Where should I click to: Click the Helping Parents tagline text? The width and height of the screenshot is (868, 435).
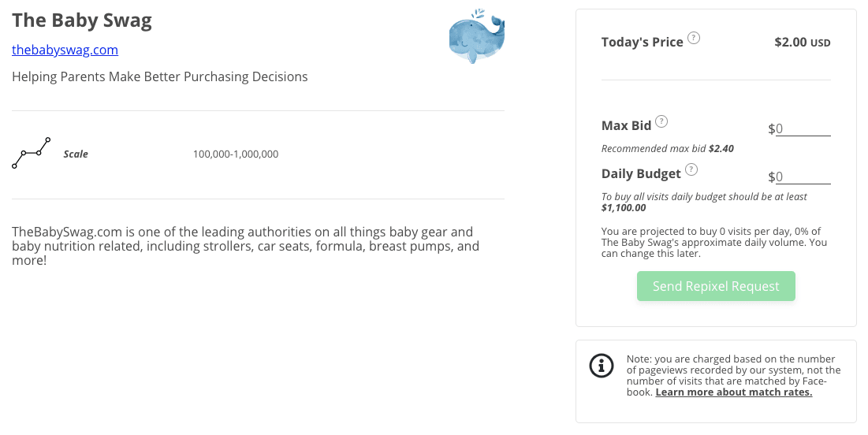pos(160,76)
